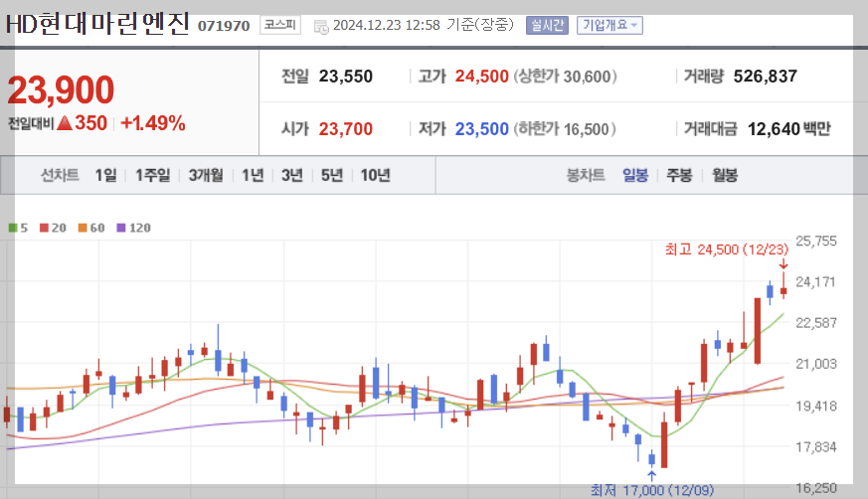Click the timestamp 2024.12.23 12:58 text

pyautogui.click(x=387, y=26)
